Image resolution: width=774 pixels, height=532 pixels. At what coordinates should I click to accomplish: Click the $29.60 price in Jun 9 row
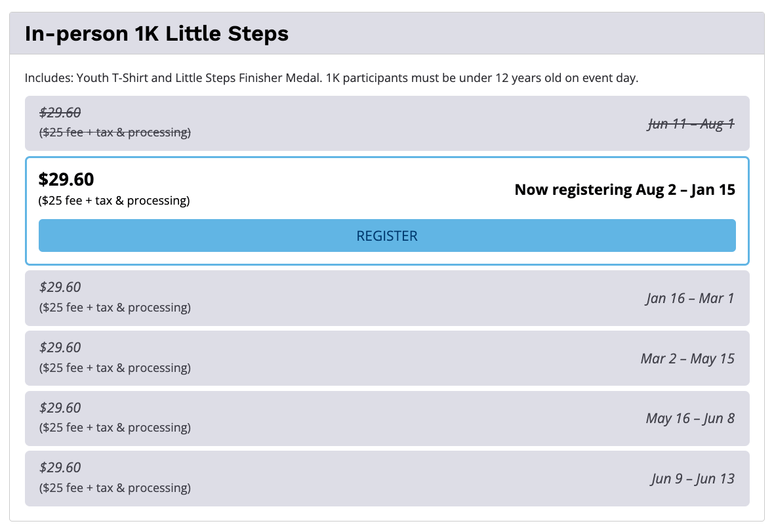coord(60,468)
